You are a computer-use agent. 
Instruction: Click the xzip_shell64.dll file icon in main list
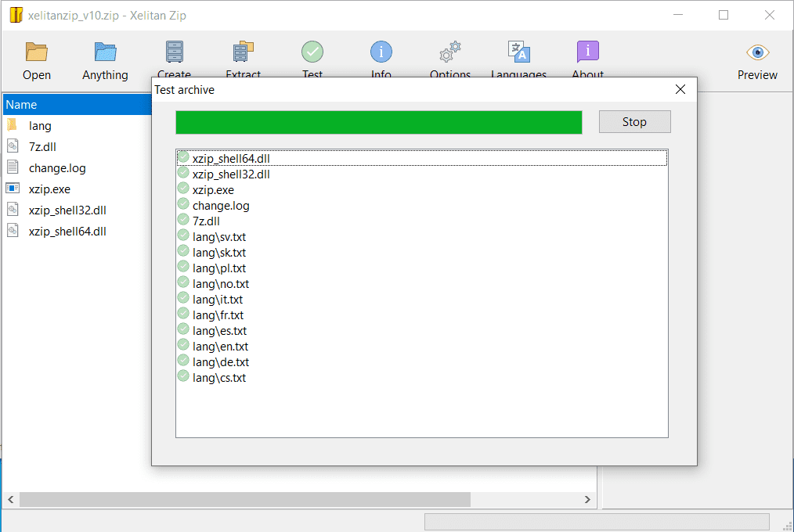[13, 231]
